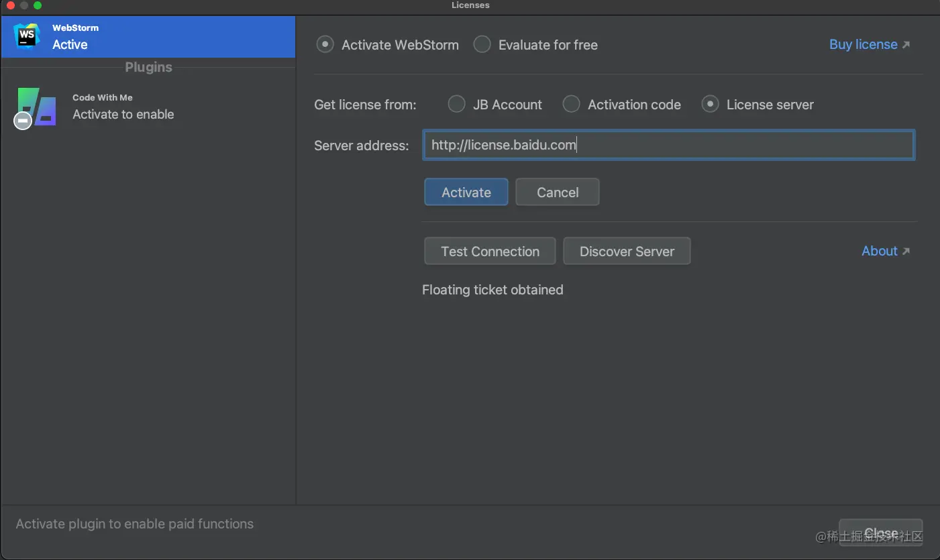Click the Plugins section header
The width and height of the screenshot is (940, 560).
(148, 67)
